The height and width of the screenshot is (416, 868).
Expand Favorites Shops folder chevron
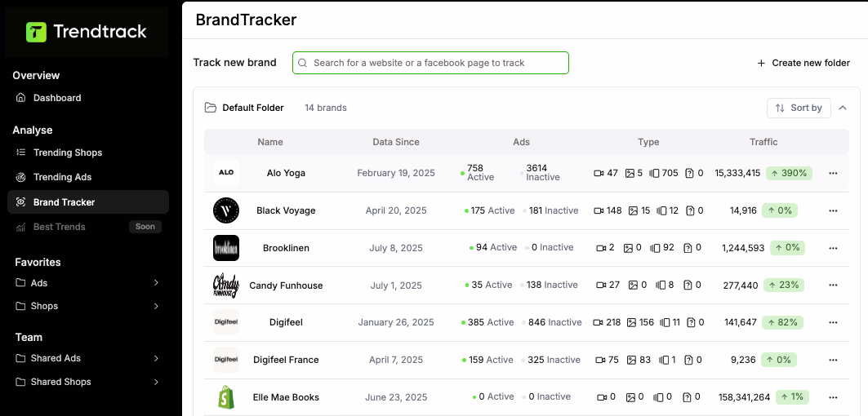(x=156, y=306)
